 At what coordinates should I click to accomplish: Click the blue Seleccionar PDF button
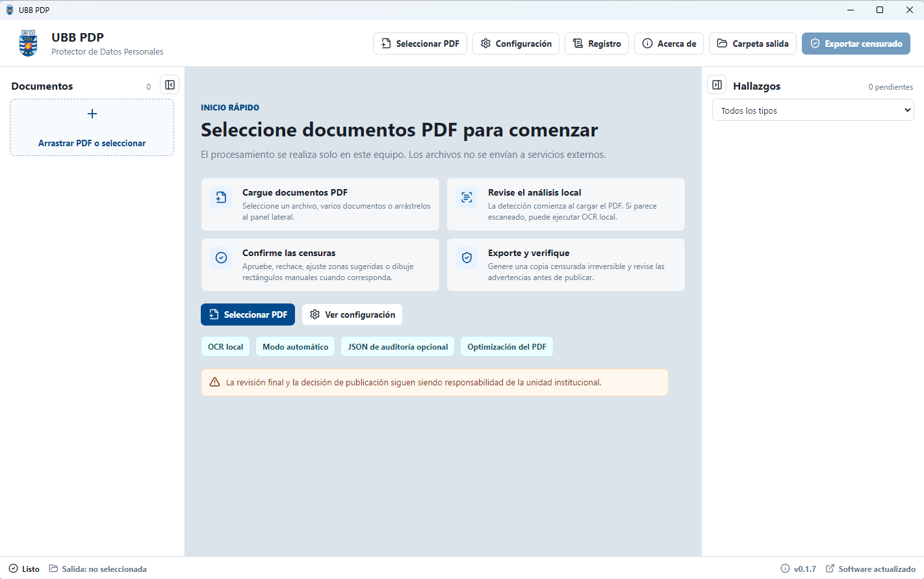point(248,315)
